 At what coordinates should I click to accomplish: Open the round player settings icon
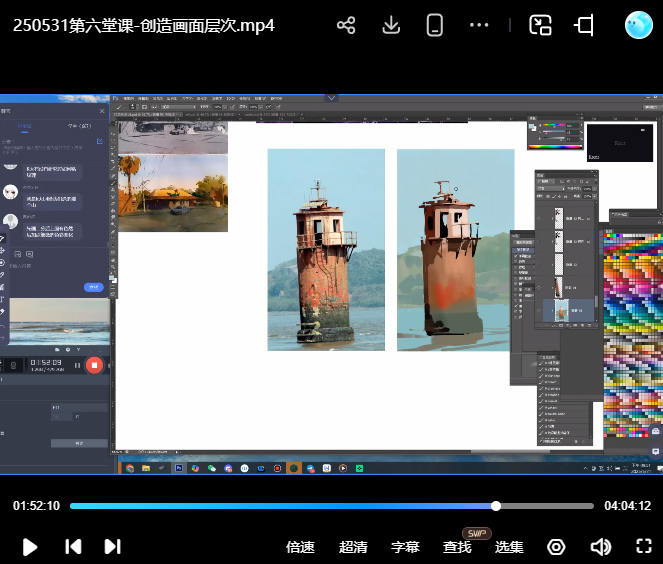point(556,547)
